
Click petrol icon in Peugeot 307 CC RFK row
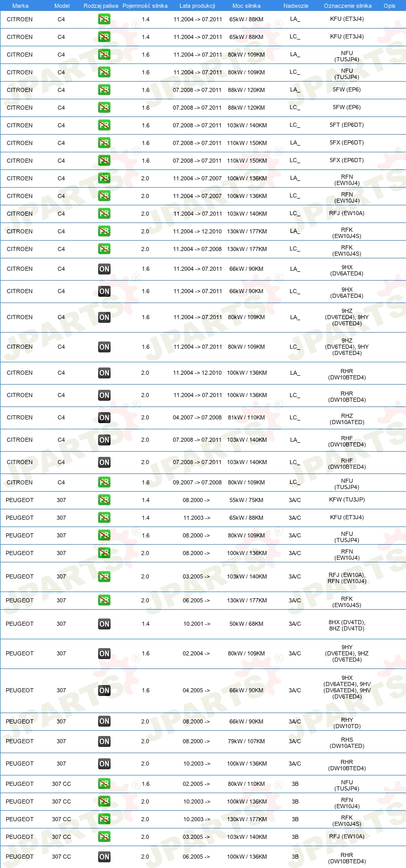(x=104, y=819)
